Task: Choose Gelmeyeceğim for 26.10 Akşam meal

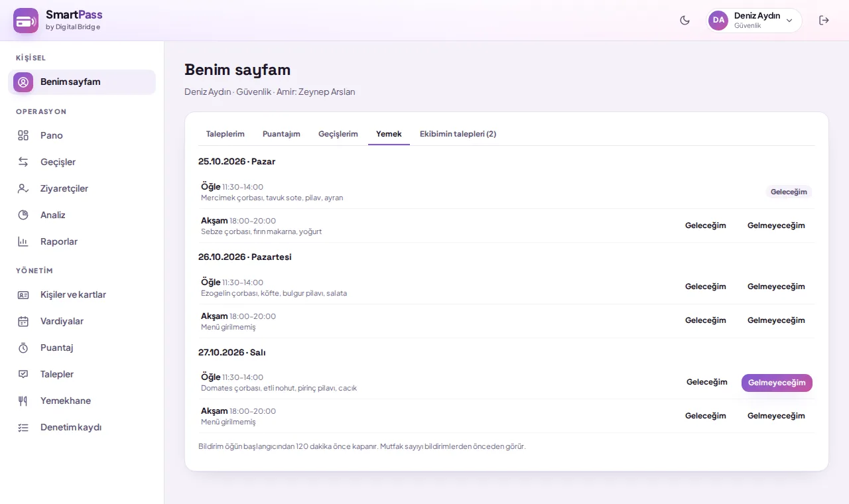Action: (776, 320)
